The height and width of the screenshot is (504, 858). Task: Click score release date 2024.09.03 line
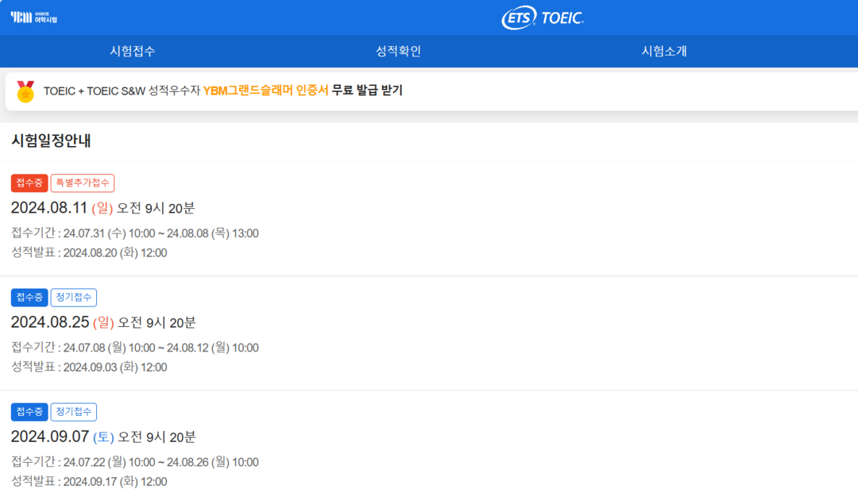[89, 367]
